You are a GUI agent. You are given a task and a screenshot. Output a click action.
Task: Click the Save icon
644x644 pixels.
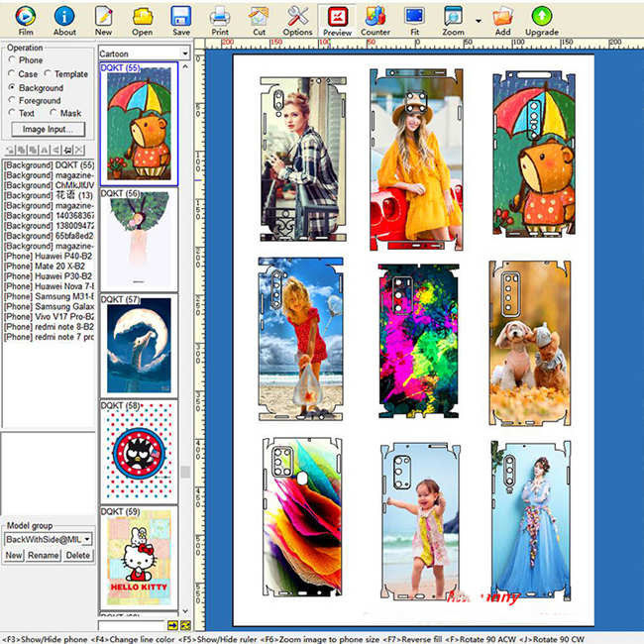coord(180,19)
